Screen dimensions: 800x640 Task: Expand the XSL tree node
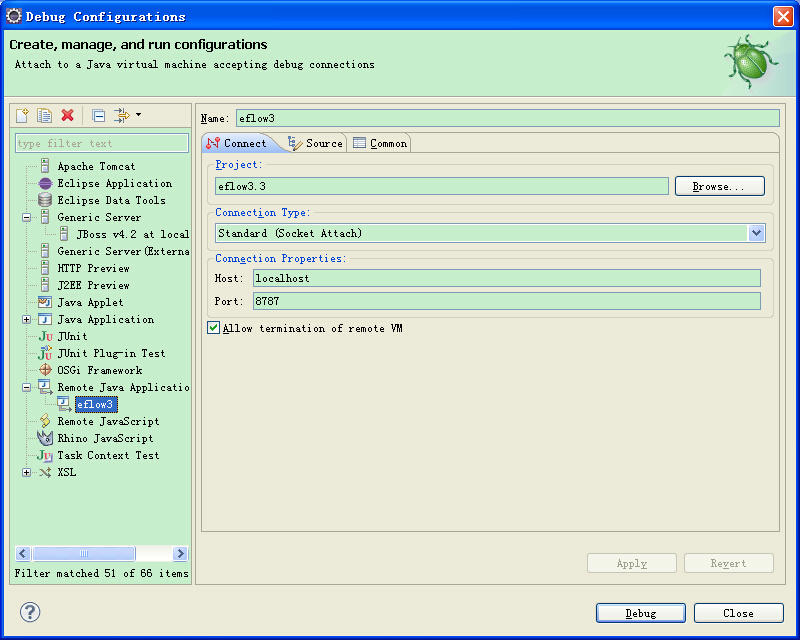point(27,473)
